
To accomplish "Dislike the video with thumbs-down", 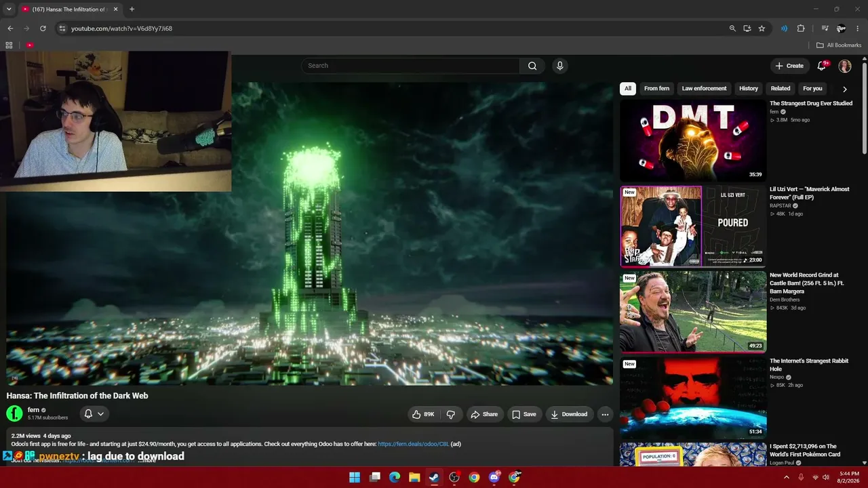I will (450, 414).
